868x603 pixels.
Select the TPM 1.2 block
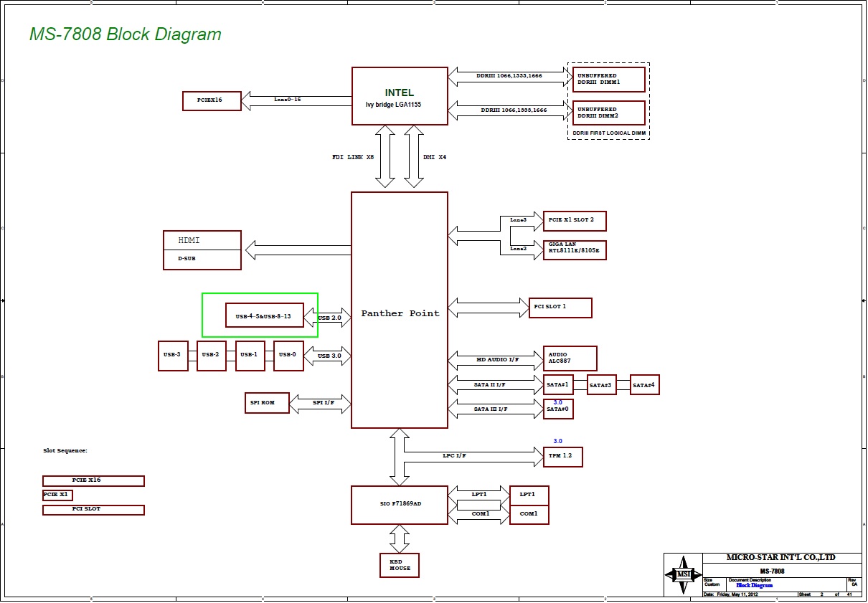[562, 457]
